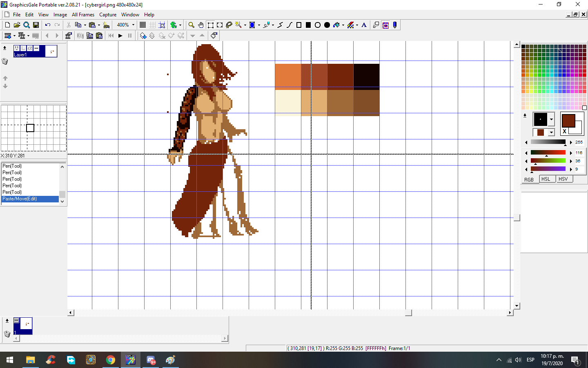Click the Layer1 layer name
Screen dimensions: 588x368
coord(20,54)
